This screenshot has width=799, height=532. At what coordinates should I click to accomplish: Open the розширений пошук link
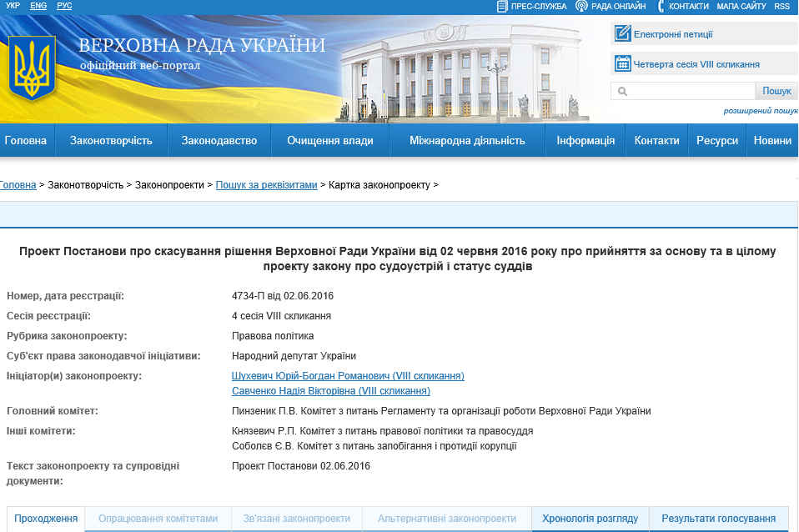[x=760, y=111]
